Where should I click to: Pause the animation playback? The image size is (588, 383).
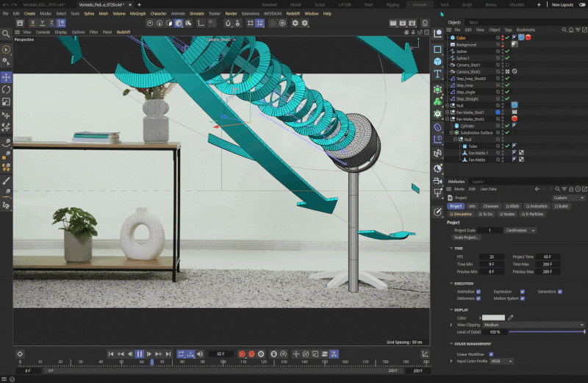click(x=140, y=354)
